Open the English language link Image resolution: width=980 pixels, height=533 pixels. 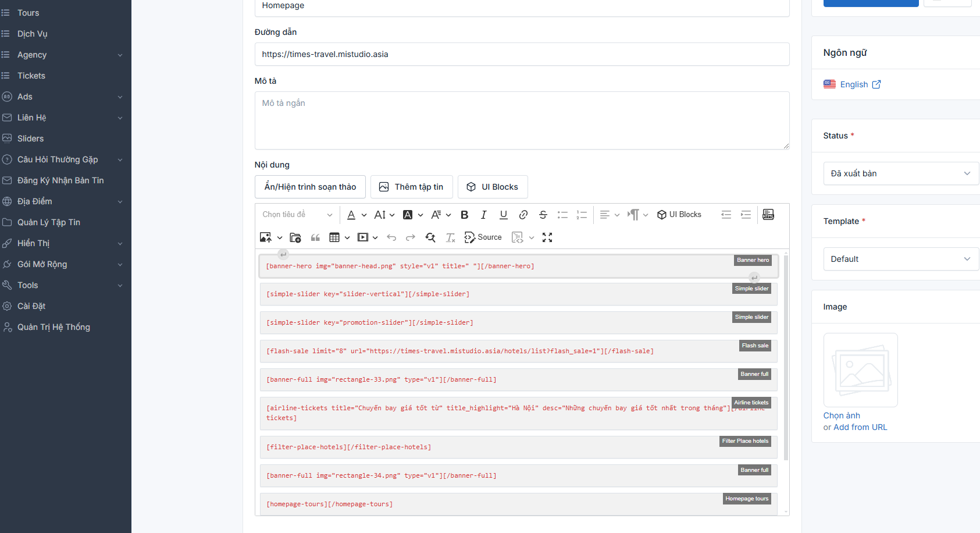(853, 84)
